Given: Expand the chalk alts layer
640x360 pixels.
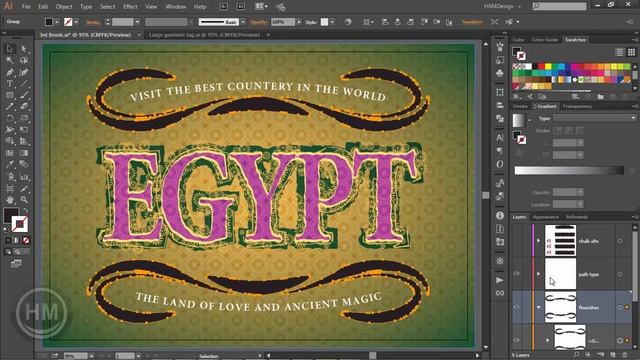Looking at the screenshot, I should pos(539,241).
